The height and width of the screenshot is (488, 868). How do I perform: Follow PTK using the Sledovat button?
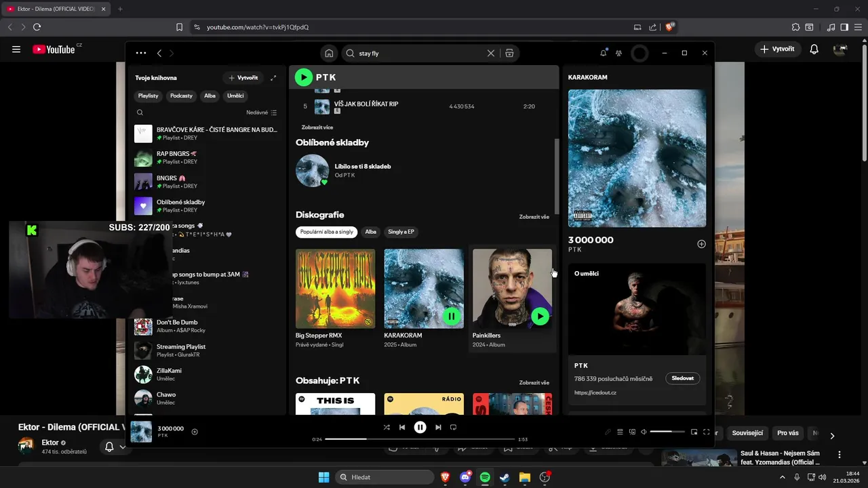(x=683, y=378)
